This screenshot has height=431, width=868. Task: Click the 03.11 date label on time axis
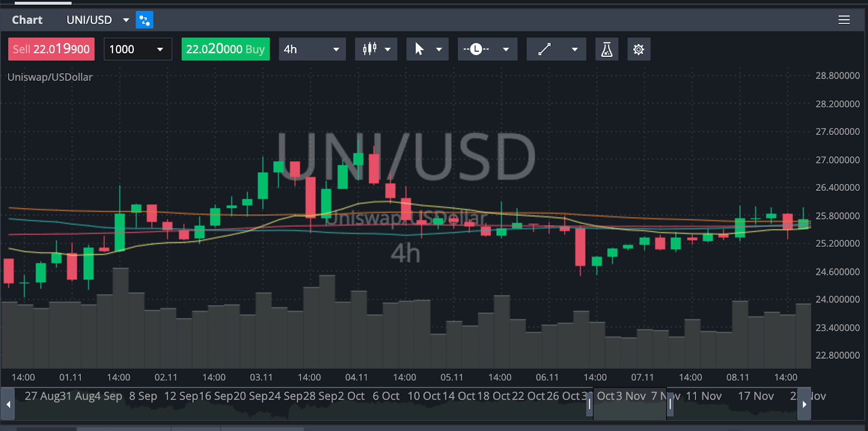pos(261,377)
